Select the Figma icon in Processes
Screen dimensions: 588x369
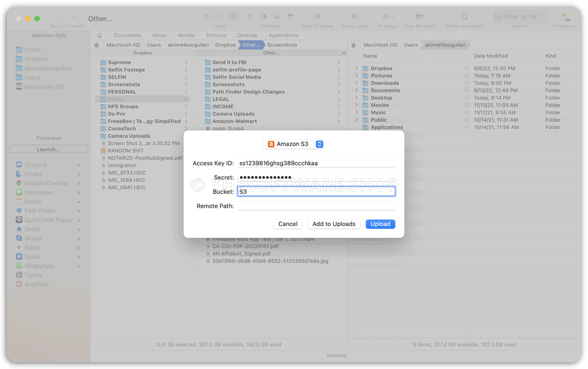pos(19,275)
